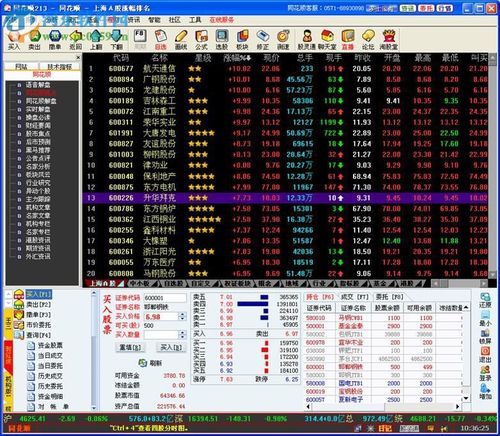The image size is (500, 436).
Task: Click the 还原 restore icon in trade panel
Action: pyautogui.click(x=485, y=300)
